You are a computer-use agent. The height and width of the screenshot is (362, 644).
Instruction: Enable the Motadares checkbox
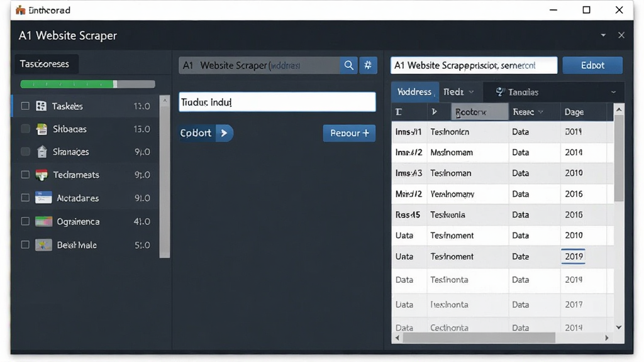tap(25, 198)
